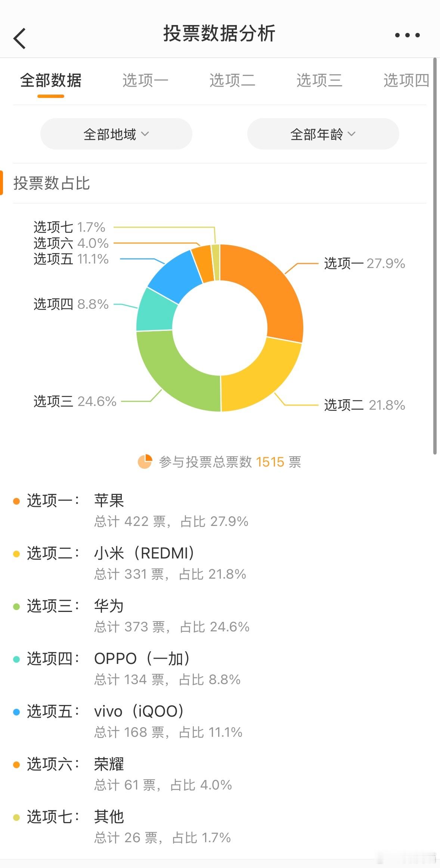The image size is (440, 868).
Task: Click the pie chart icon beside total vote count
Action: [x=145, y=462]
